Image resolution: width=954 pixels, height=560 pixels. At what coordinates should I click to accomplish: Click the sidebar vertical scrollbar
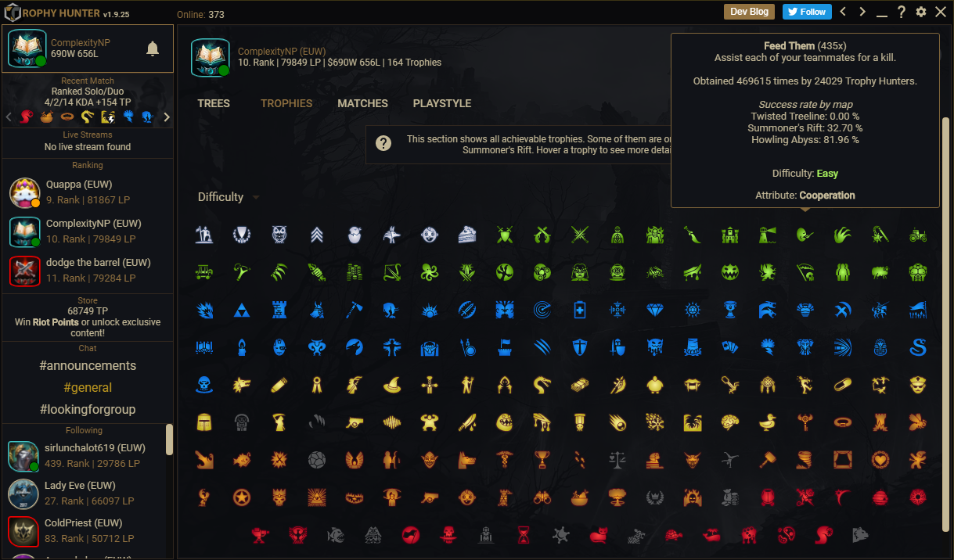[x=170, y=440]
